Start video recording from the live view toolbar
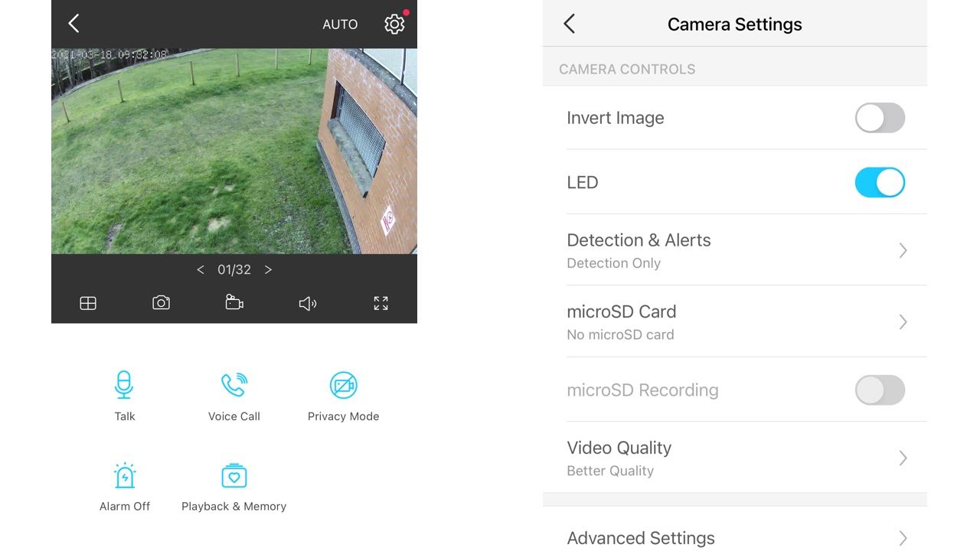This screenshot has height=551, width=980. 234,302
